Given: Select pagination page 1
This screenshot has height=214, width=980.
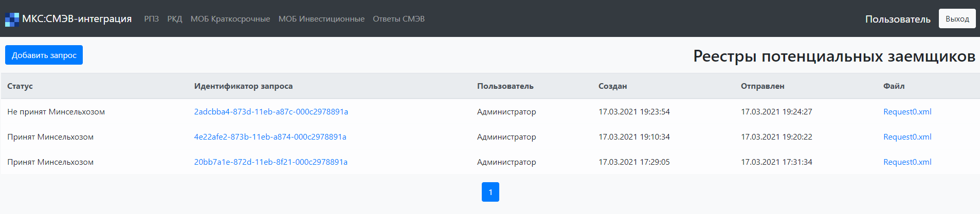Looking at the screenshot, I should click(490, 192).
